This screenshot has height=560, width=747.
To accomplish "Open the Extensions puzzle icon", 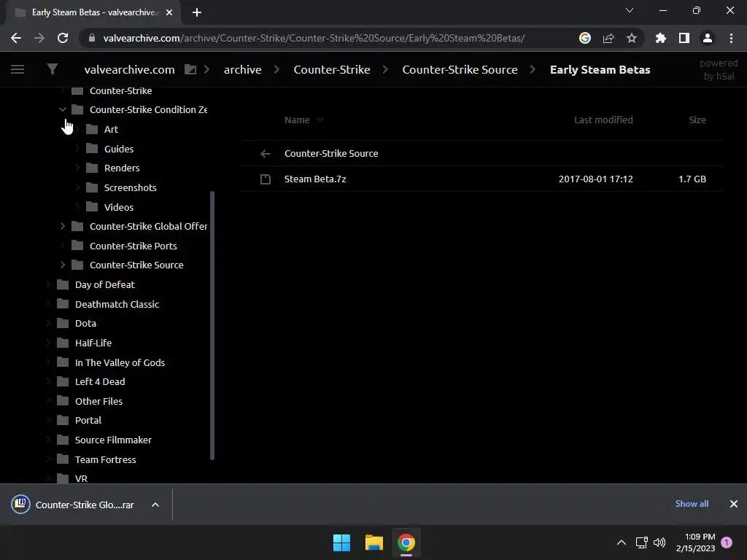I will pyautogui.click(x=661, y=38).
